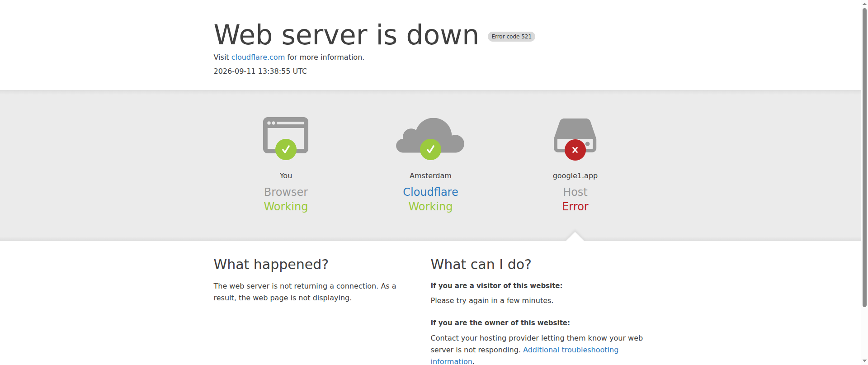
Task: Open Additional troubleshooting information link
Action: pos(524,356)
